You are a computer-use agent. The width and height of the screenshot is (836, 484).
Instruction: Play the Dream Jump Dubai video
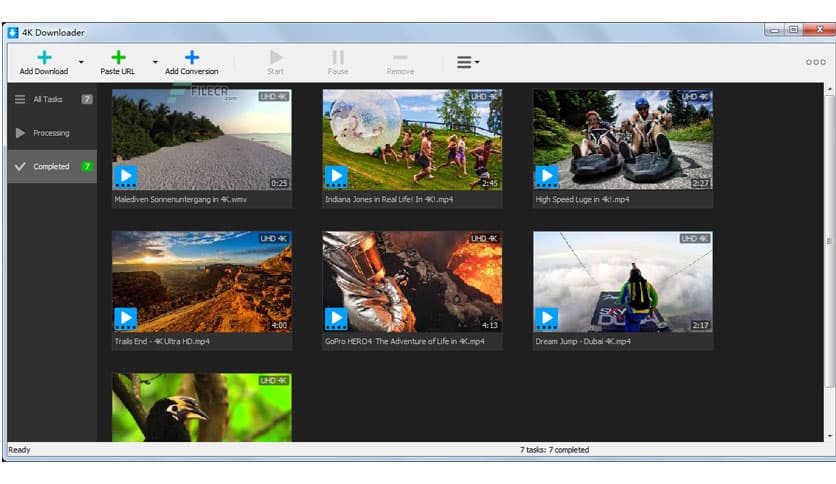coord(547,319)
